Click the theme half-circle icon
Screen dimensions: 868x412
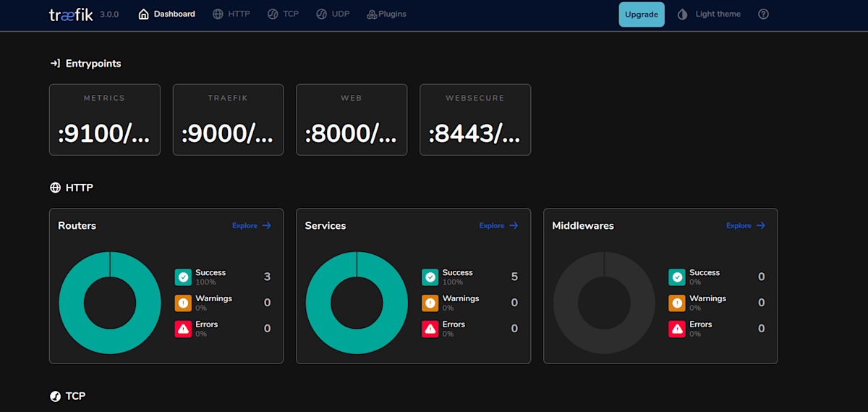point(682,14)
